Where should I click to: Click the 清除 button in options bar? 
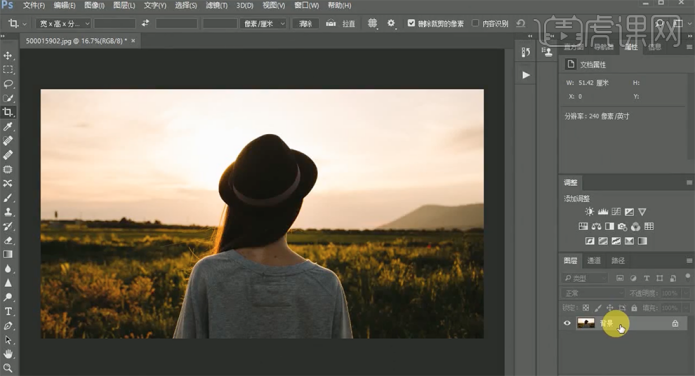(305, 24)
